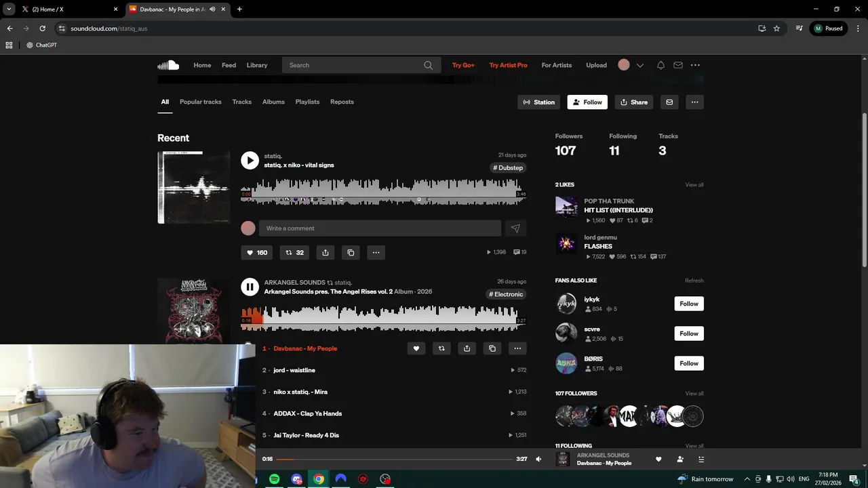Bookmark this page with the star

tap(776, 28)
